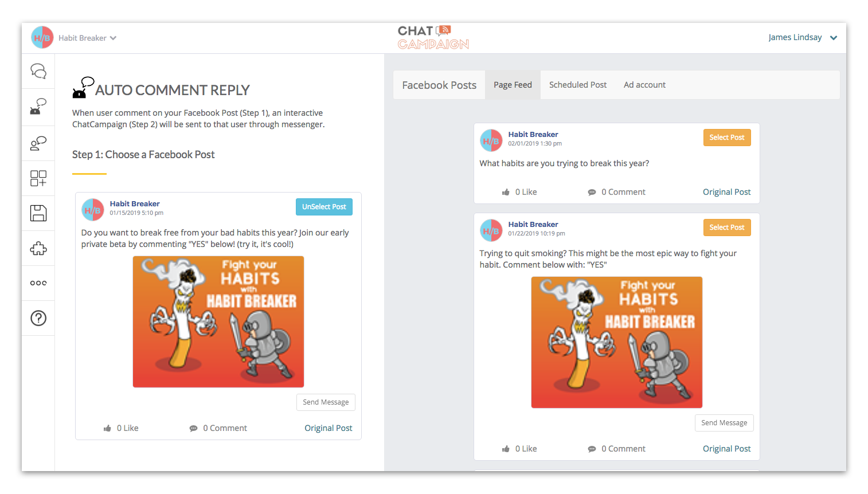The image size is (868, 494).
Task: Click '0 Comment' text on the 02/01/2019 post
Action: click(623, 192)
